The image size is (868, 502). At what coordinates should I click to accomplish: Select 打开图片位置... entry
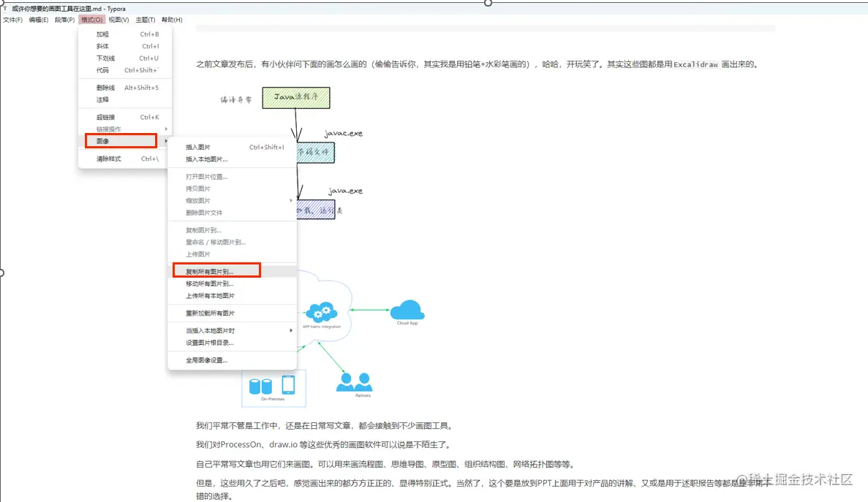point(233,177)
